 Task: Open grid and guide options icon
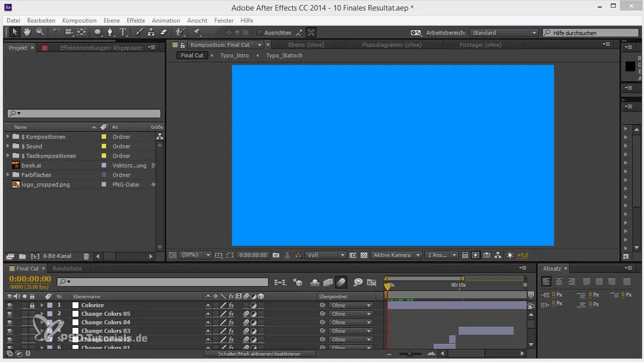coord(218,255)
